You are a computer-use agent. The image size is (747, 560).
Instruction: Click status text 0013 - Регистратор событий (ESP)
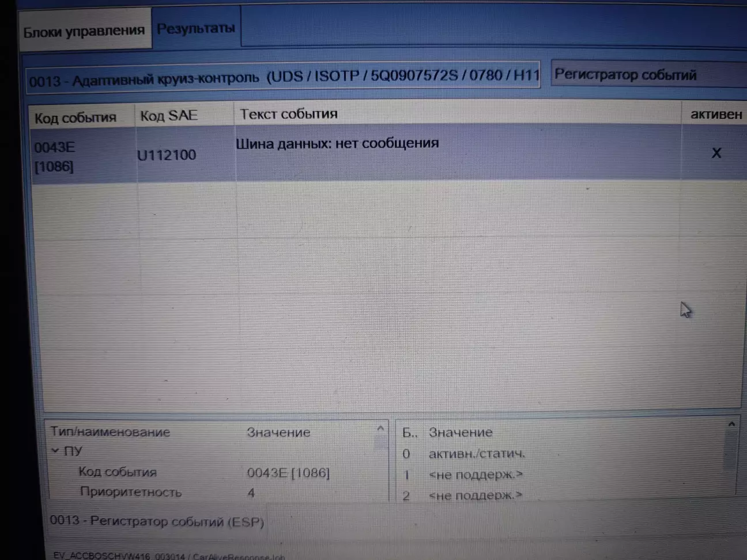(157, 521)
